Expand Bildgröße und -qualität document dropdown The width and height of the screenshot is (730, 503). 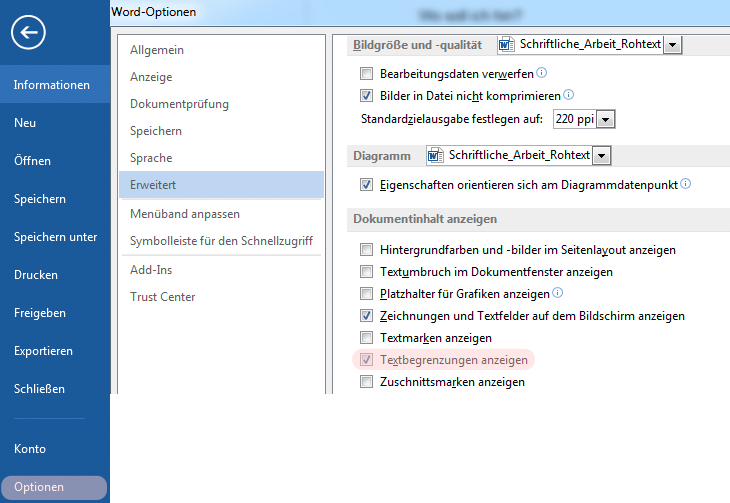[x=672, y=45]
